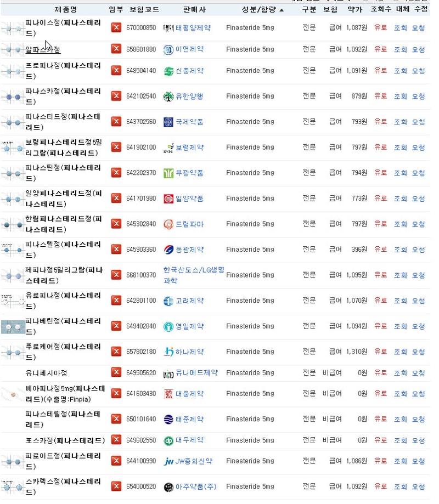Click 고려제약 logo icon

point(168,301)
